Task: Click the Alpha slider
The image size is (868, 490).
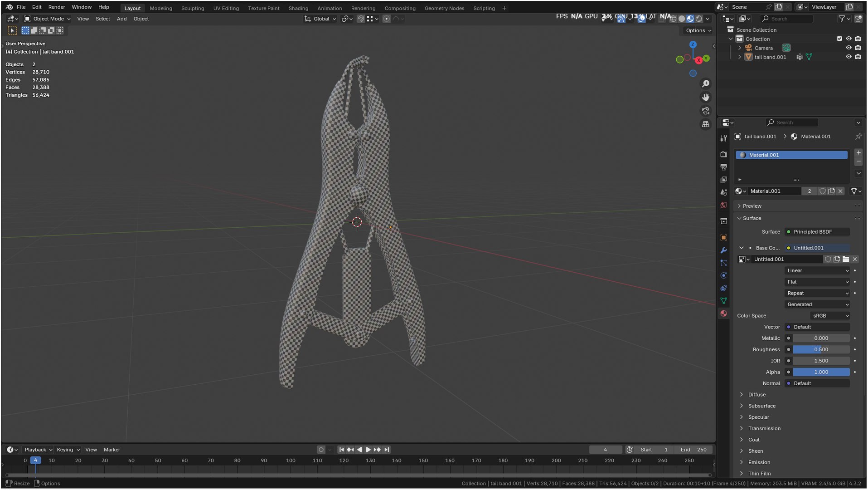Action: click(x=821, y=372)
